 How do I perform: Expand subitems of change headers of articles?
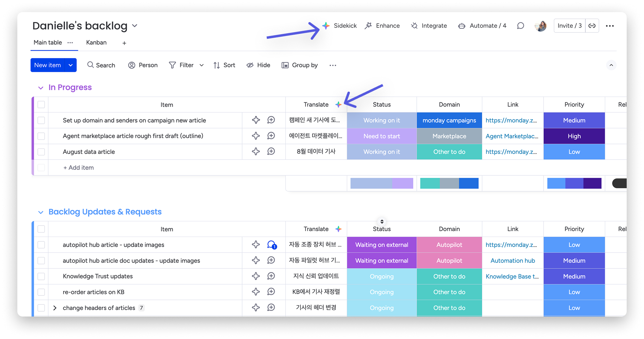pos(55,308)
